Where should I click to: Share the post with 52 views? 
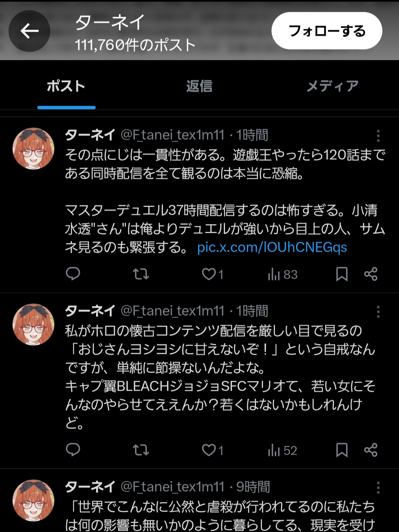pos(371,450)
